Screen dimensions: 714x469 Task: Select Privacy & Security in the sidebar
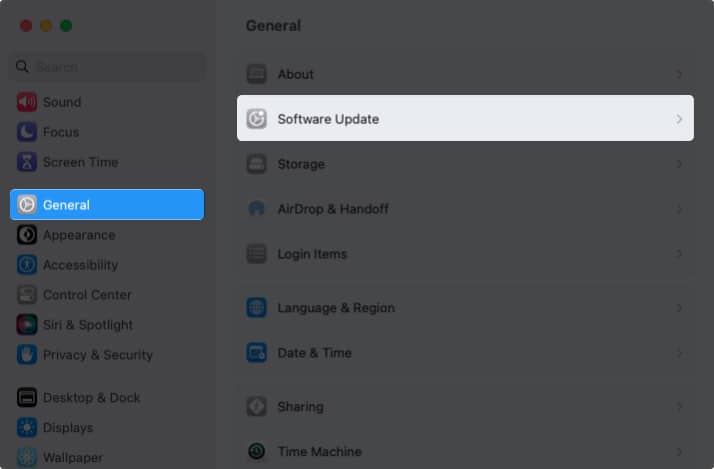107,355
